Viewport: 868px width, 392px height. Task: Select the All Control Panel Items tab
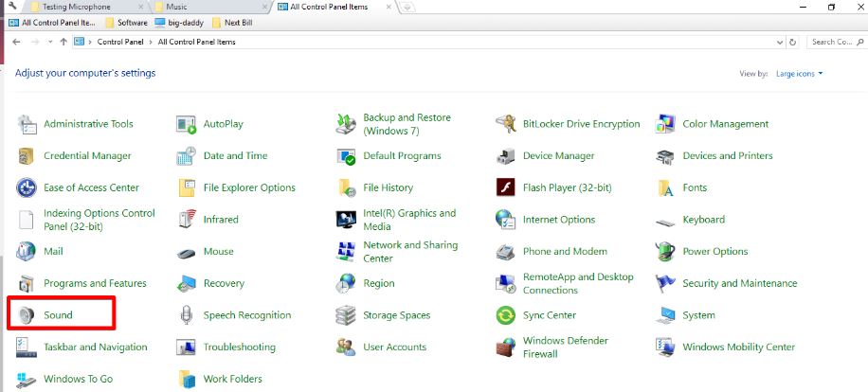pos(335,7)
